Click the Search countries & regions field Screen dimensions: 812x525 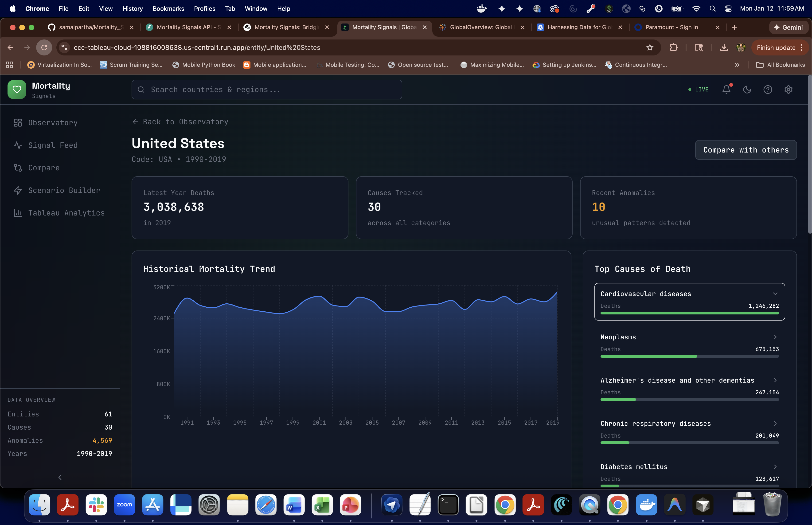click(266, 90)
